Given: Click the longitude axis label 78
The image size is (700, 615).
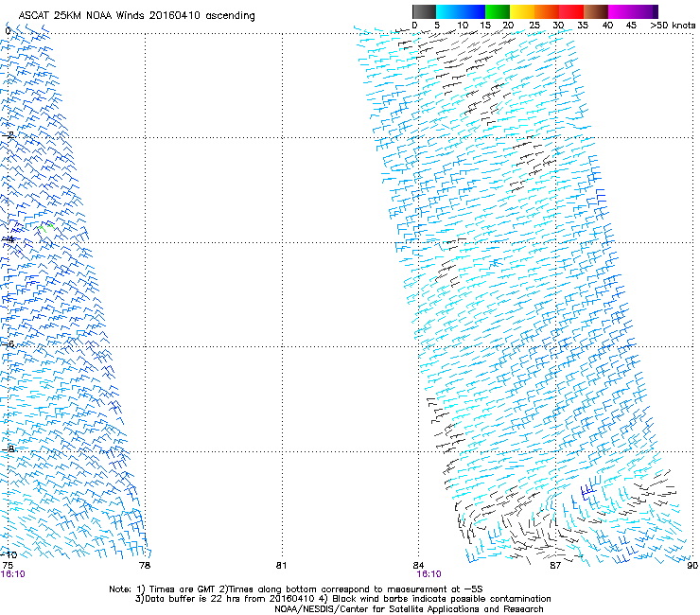Looking at the screenshot, I should coord(145,566).
